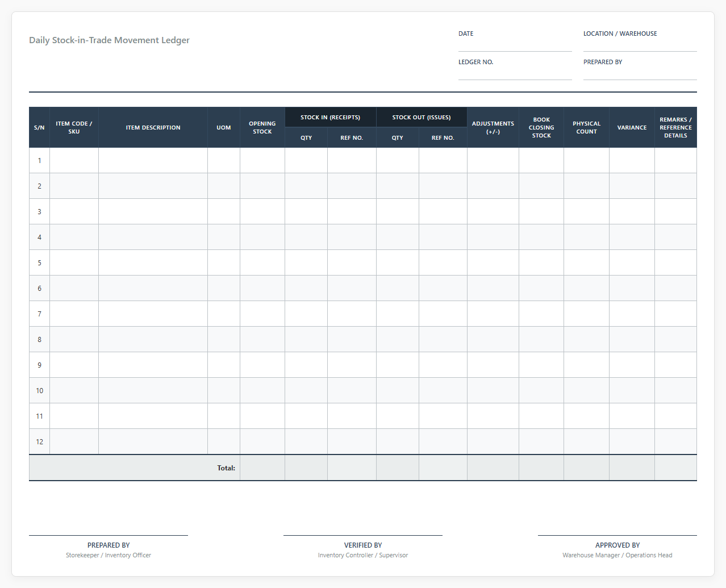Screen dimensions: 726x588
Task: Click the Variance column header
Action: 632,127
